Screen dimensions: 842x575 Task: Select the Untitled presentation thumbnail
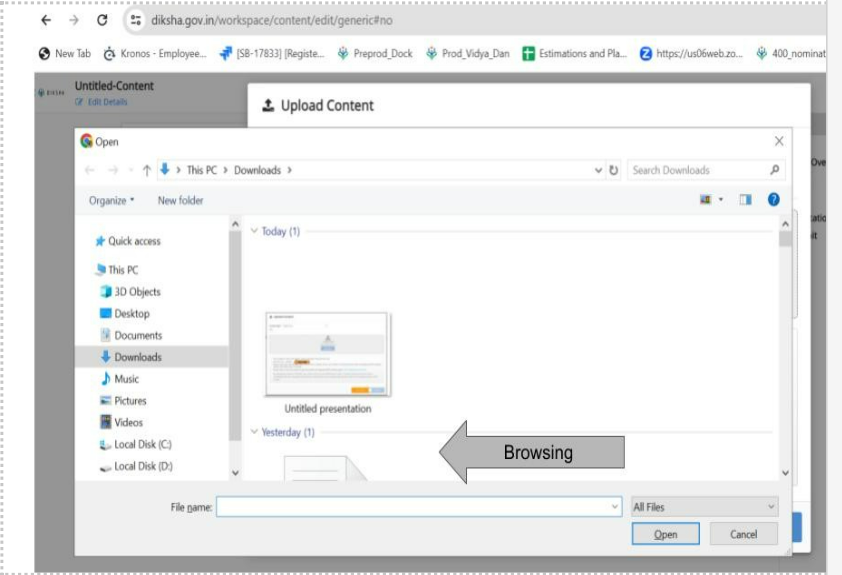pyautogui.click(x=327, y=355)
